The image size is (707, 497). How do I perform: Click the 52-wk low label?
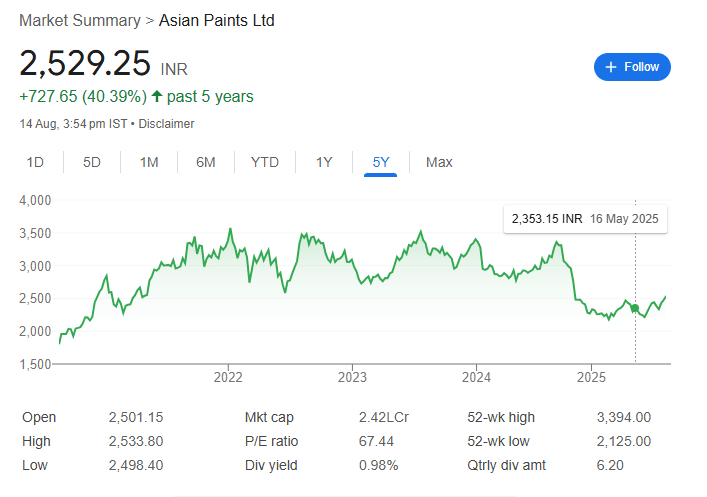(x=498, y=441)
